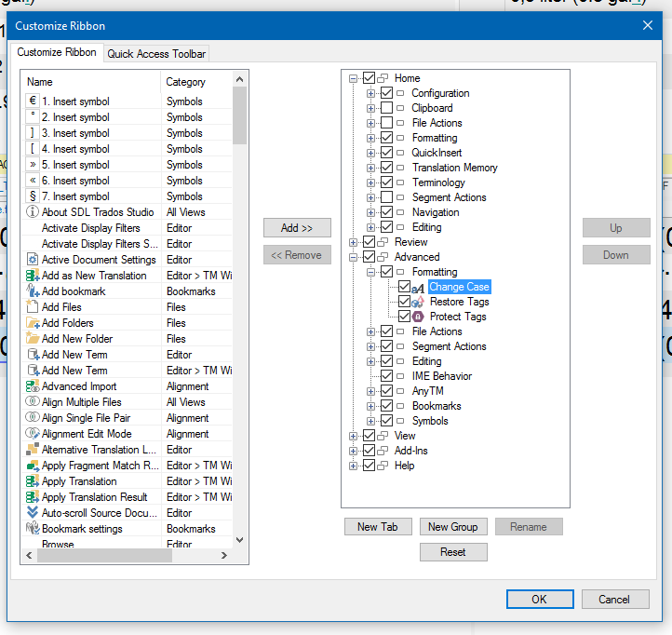The image size is (672, 635).
Task: Click the command list scroll up arrow
Action: tap(239, 79)
